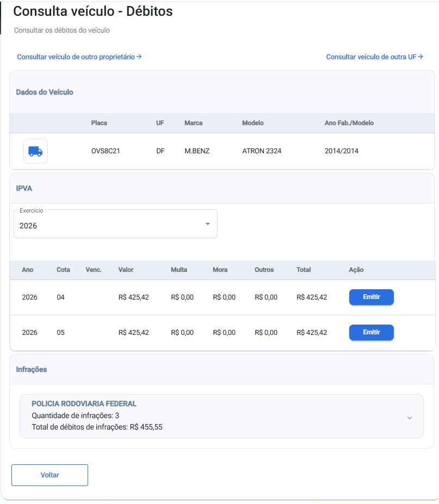Emitir boleto for cota 04
Viewport: 439px width, 504px height.
[372, 297]
